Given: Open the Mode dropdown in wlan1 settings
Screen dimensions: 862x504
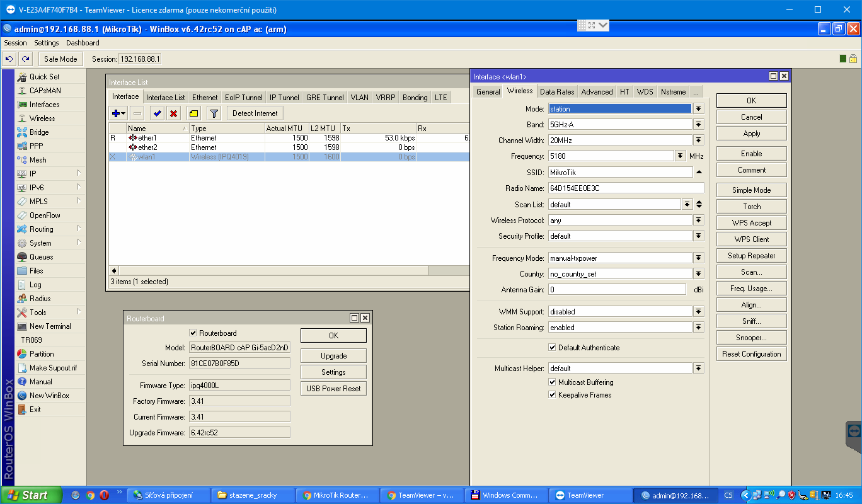Looking at the screenshot, I should pos(698,109).
